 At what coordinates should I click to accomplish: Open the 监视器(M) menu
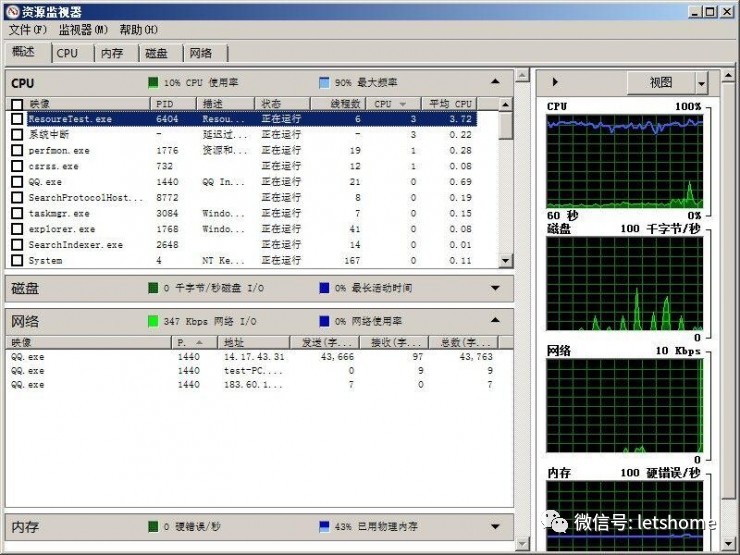82,30
